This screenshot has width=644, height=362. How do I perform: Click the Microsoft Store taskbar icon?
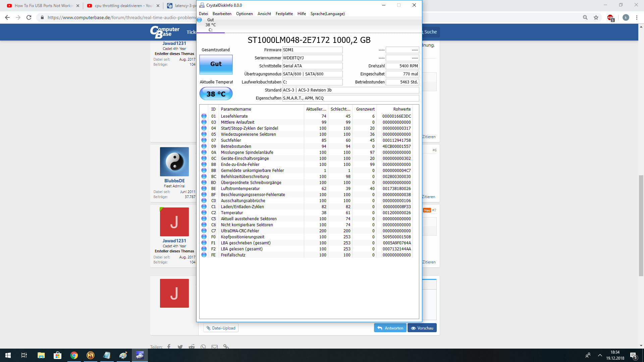point(58,355)
